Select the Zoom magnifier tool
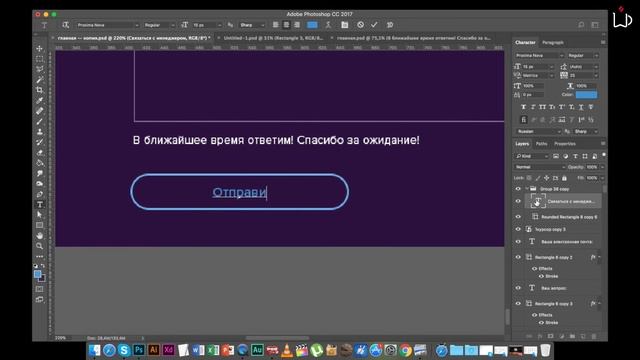This screenshot has width=640, height=360. point(40,246)
